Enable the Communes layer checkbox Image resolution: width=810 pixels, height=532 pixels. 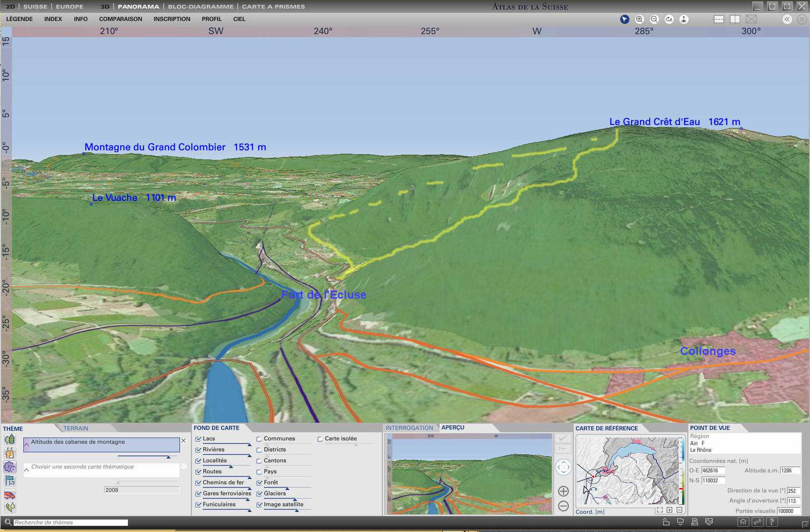click(259, 439)
